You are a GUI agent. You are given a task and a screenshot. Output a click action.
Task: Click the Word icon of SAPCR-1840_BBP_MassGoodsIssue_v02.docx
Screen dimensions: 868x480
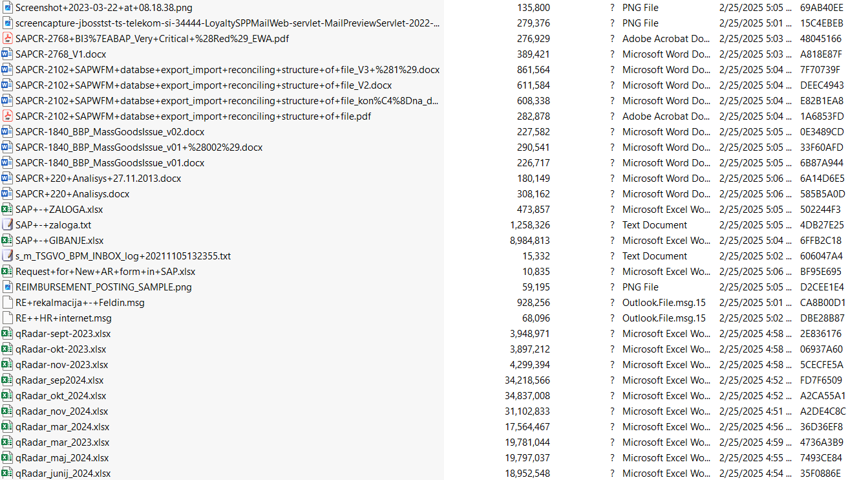(7, 132)
